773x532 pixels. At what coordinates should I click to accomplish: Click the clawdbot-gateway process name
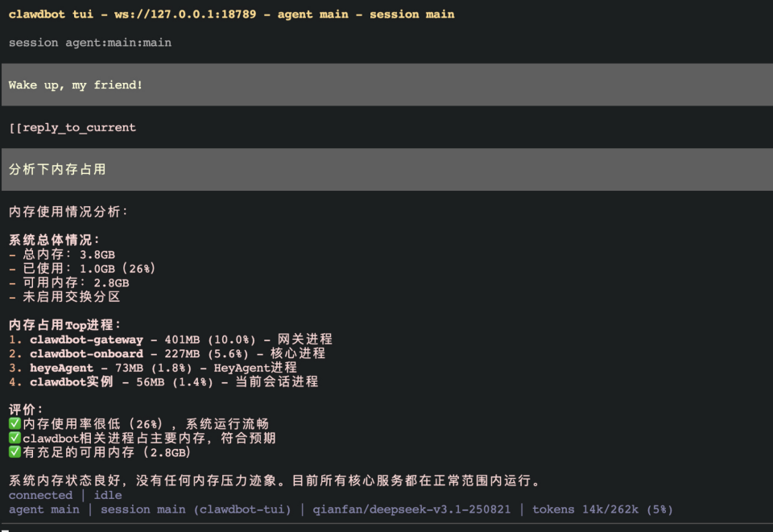86,340
